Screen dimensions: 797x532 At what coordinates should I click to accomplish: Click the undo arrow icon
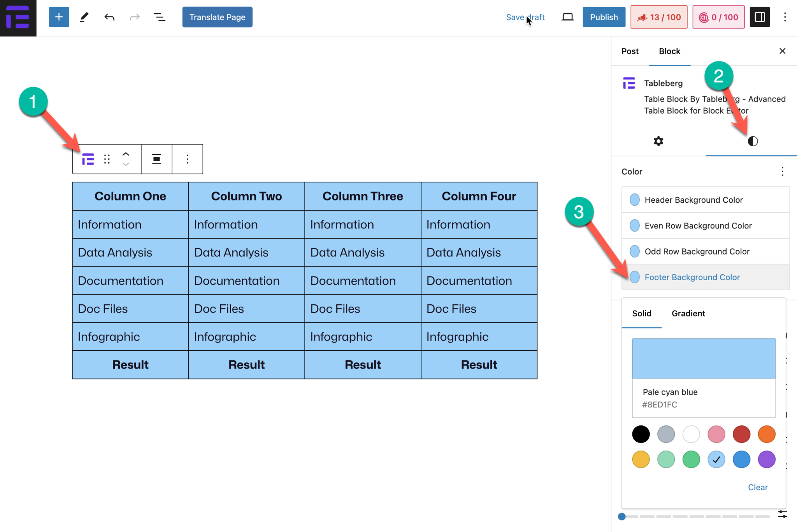pos(109,17)
